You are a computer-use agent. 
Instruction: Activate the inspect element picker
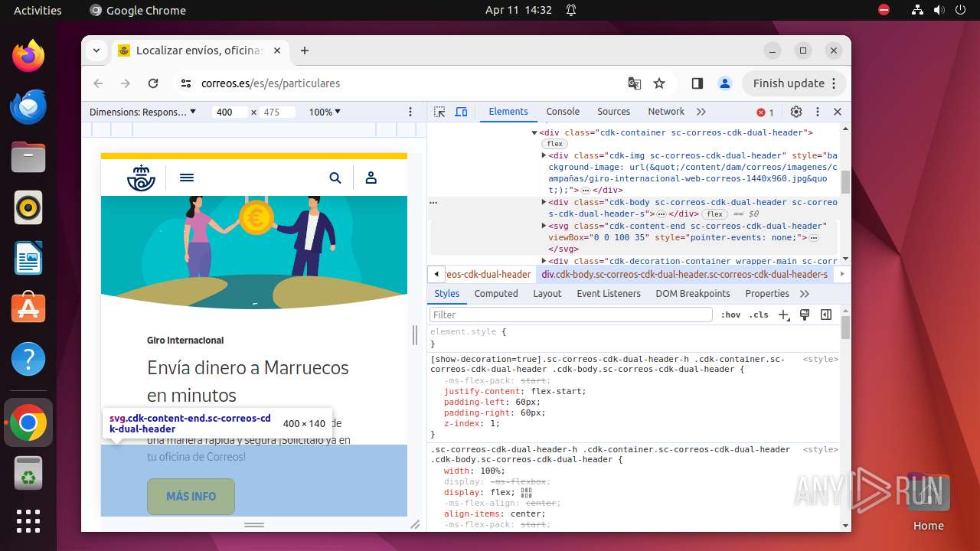click(x=439, y=112)
